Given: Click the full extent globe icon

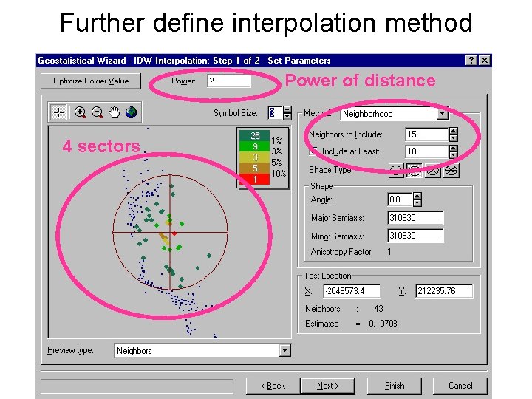Looking at the screenshot, I should click(x=132, y=112).
